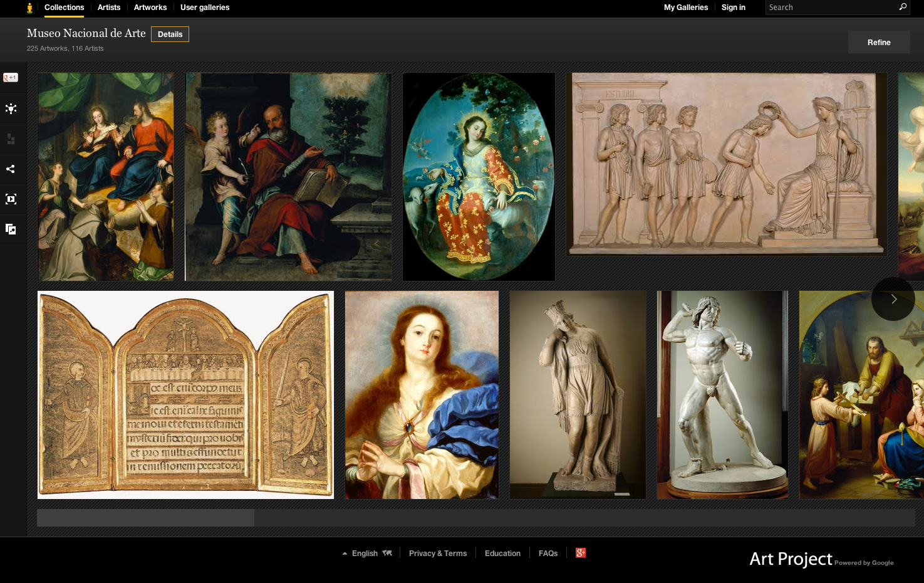Switch to the Artists tab
Image resolution: width=924 pixels, height=583 pixels.
[x=109, y=8]
